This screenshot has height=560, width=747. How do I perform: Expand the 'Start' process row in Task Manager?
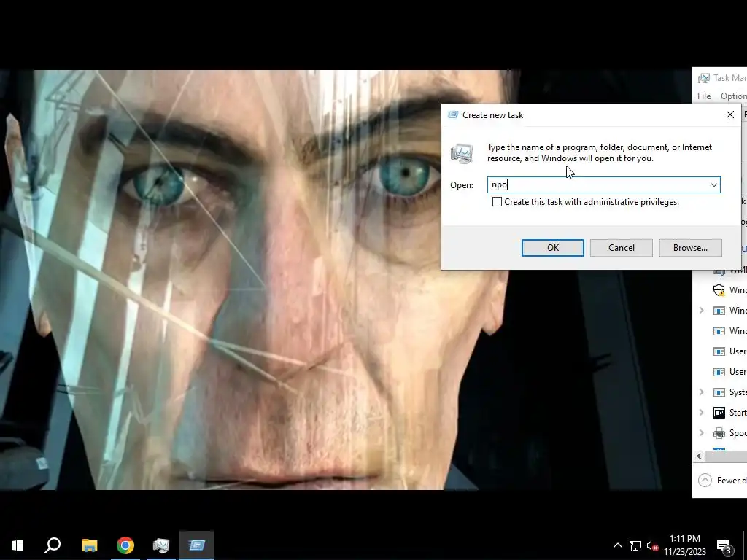coord(701,413)
